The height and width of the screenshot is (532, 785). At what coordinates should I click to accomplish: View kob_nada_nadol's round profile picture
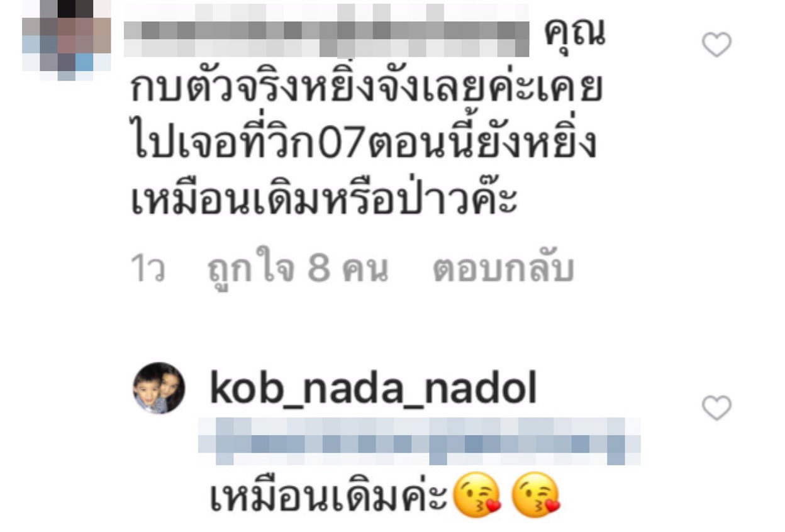(159, 388)
